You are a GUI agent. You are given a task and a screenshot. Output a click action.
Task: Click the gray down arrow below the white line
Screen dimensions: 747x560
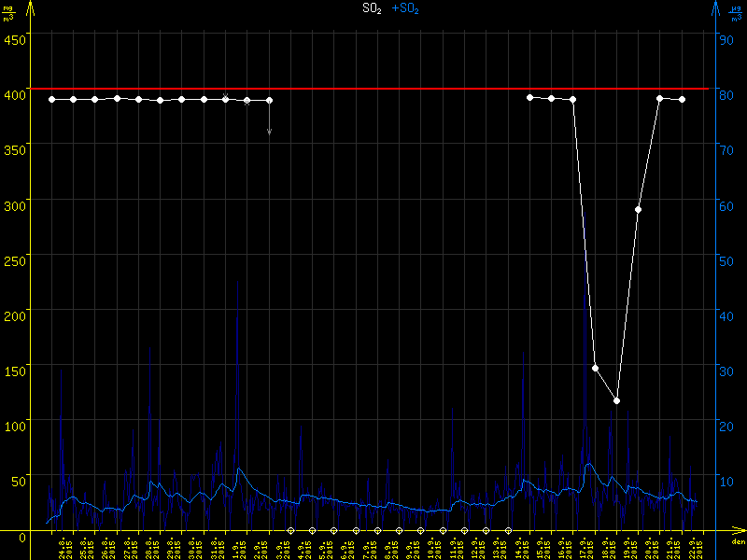(269, 132)
